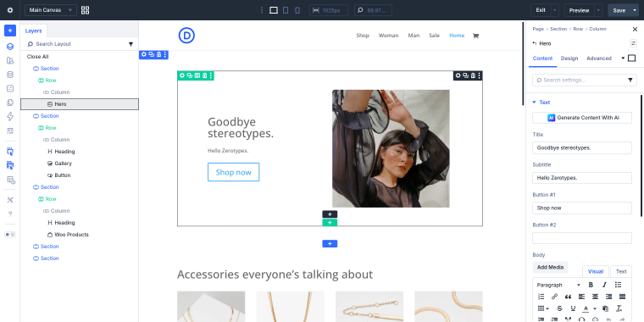Viewport: 644px width, 322px height.
Task: Open the Main Canvas dropdown
Action: pyautogui.click(x=51, y=10)
